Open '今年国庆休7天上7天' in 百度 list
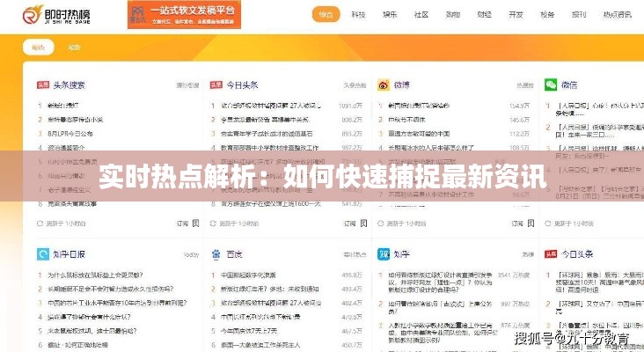This screenshot has height=352, width=644. pyautogui.click(x=249, y=331)
